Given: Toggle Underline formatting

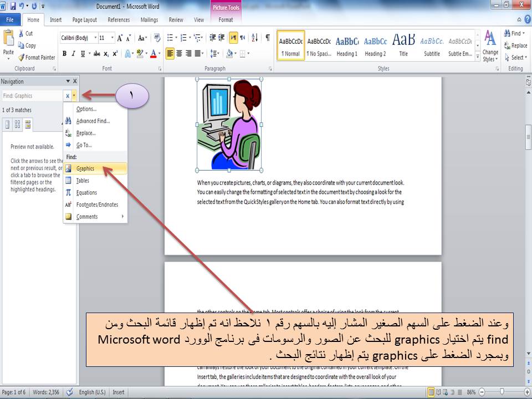Looking at the screenshot, I should coord(83,54).
